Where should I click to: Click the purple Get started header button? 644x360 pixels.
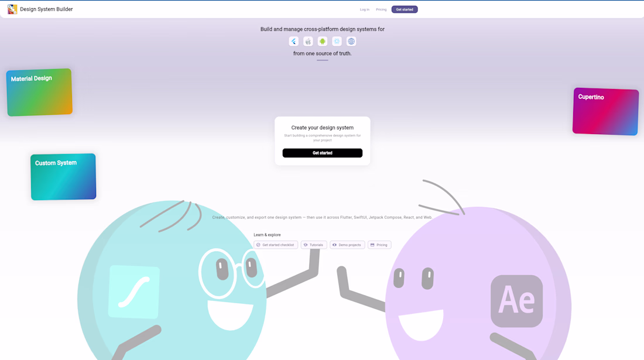pos(405,9)
